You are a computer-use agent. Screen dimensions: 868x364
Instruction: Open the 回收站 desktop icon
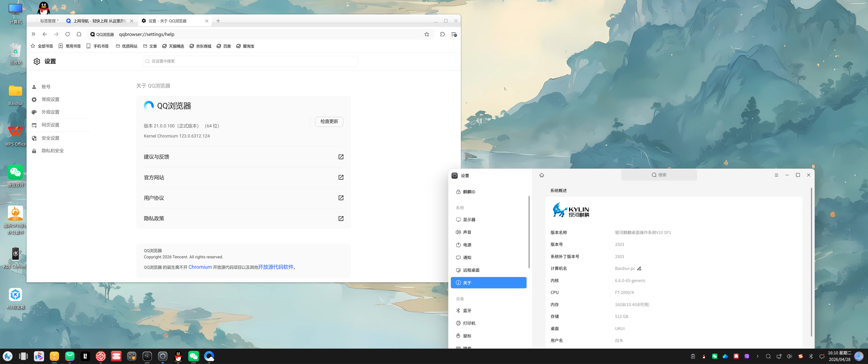point(15,54)
